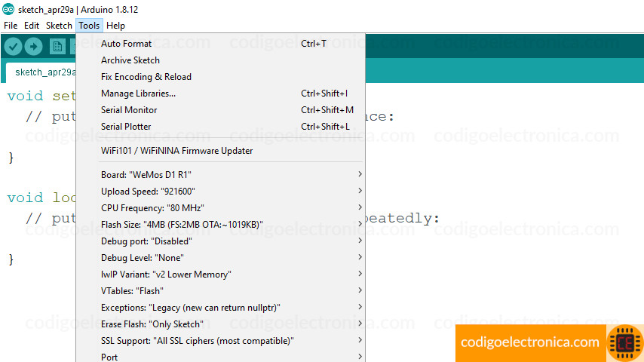Expand Debug port: "Disabled" submenu

220,241
